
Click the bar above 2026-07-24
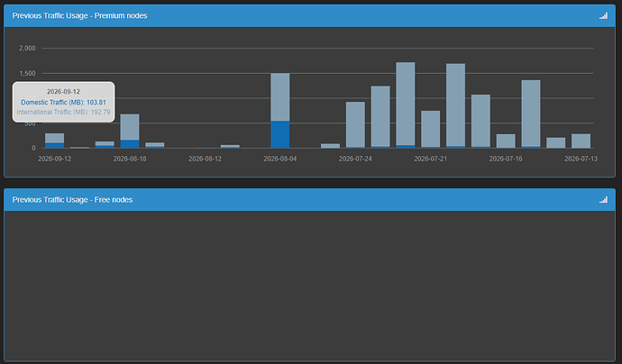click(x=355, y=125)
